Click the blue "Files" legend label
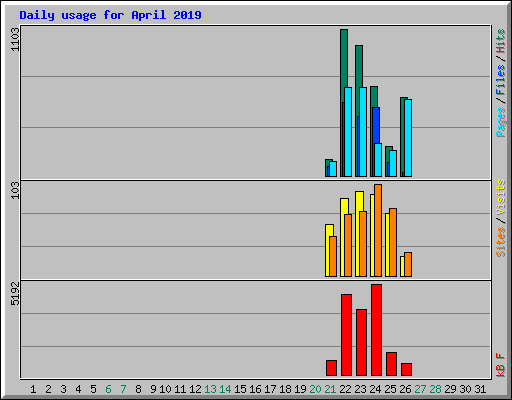This screenshot has width=512, height=400. pos(500,79)
